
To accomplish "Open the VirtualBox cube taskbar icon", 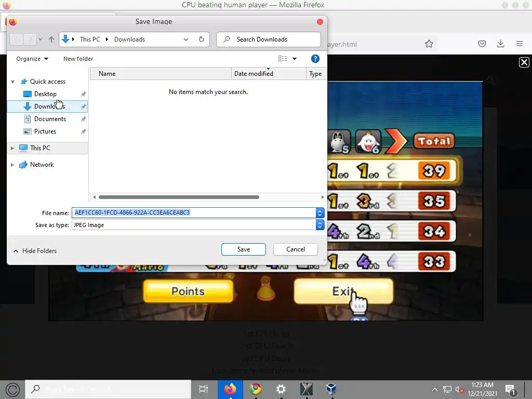I will (x=331, y=389).
